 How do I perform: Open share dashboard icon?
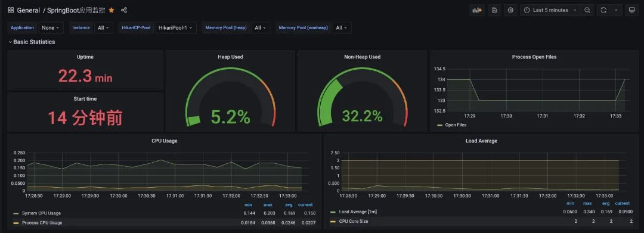124,10
